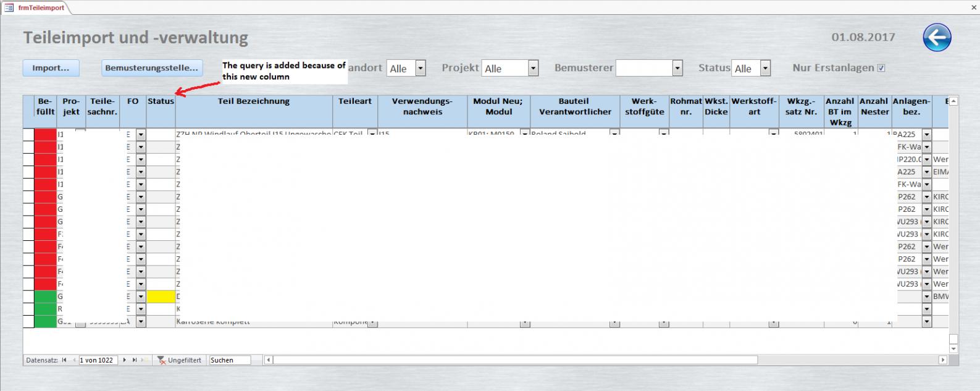
Task: Click the Wkzg.-satz Nr. column header
Action: tap(802, 112)
